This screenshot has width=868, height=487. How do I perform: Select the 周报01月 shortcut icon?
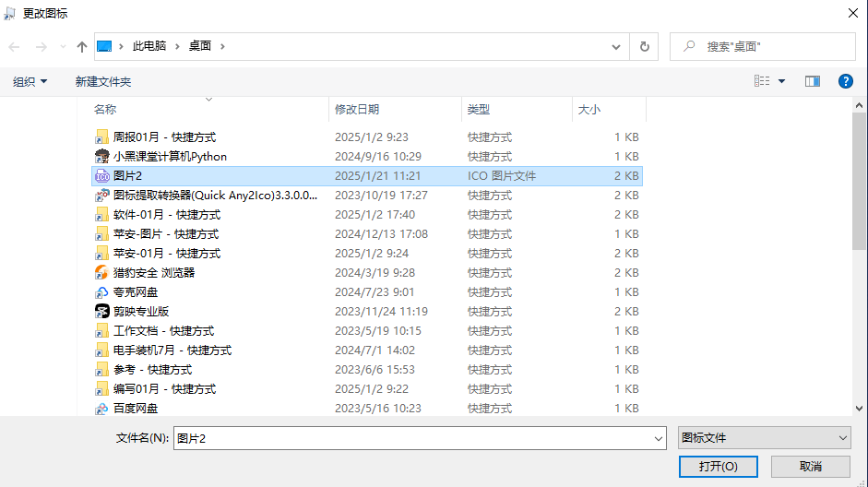coord(101,137)
